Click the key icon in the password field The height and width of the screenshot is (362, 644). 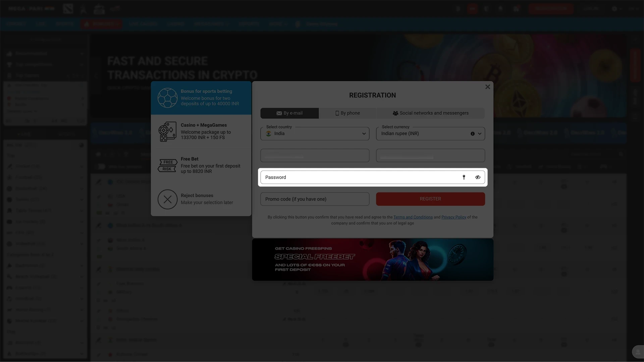[464, 177]
